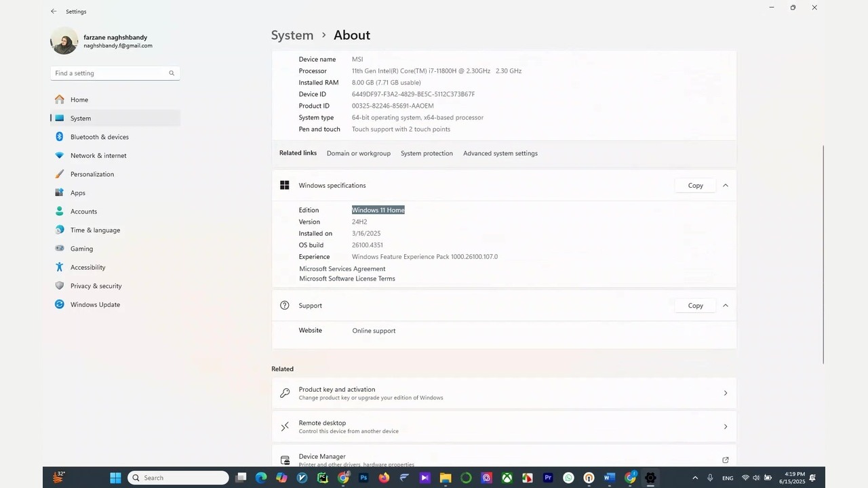Launch Microsoft Edge from the taskbar
Viewport: 868px width, 488px height.
(261, 478)
